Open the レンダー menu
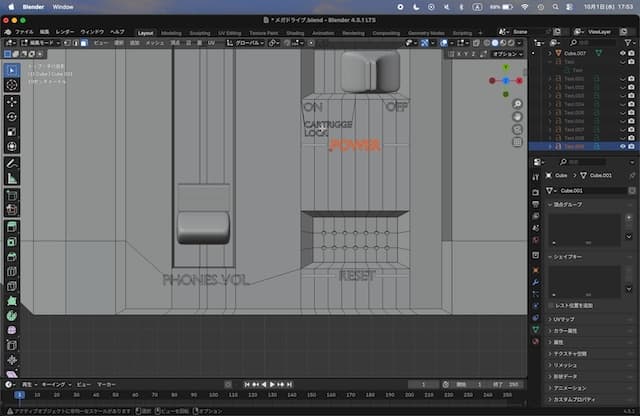Viewport: 640px width, 416px height. pyautogui.click(x=65, y=32)
